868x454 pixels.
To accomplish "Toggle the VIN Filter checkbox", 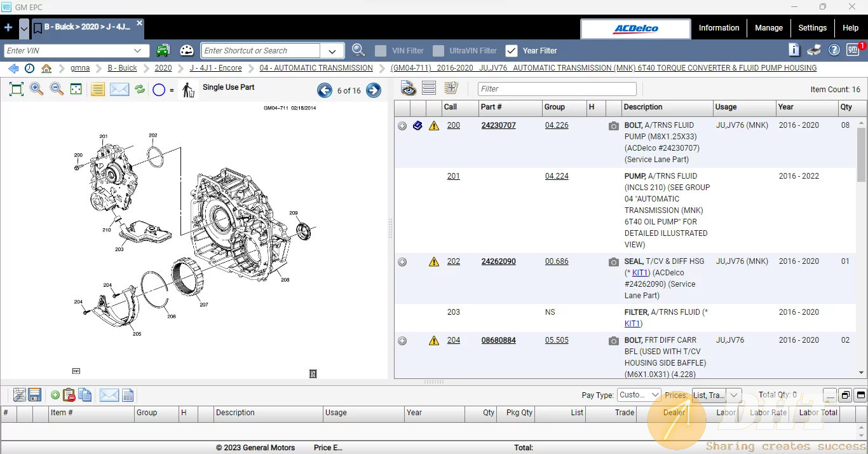I will coord(381,50).
